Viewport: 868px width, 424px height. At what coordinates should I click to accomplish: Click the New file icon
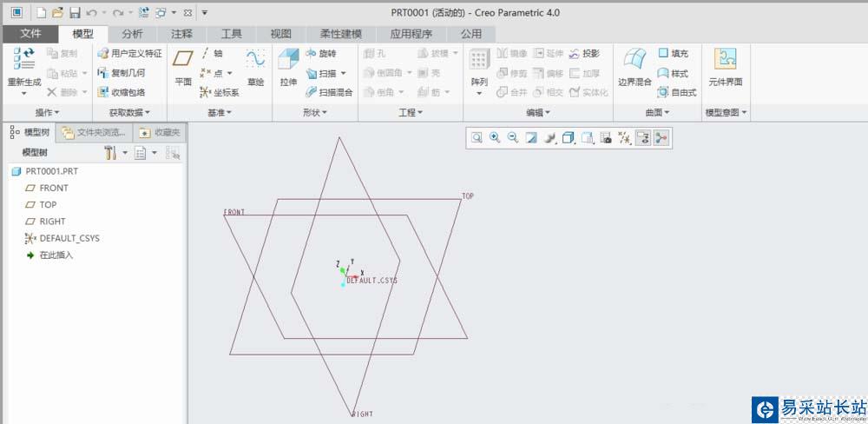click(41, 12)
